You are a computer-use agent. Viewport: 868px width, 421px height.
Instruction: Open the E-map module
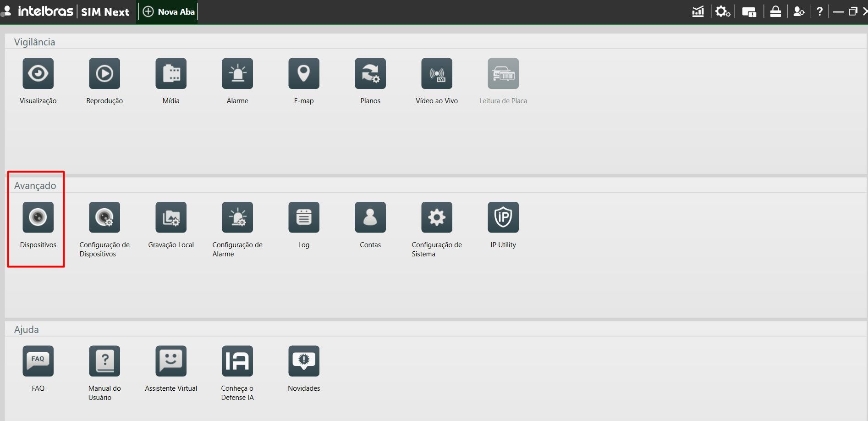coord(304,73)
